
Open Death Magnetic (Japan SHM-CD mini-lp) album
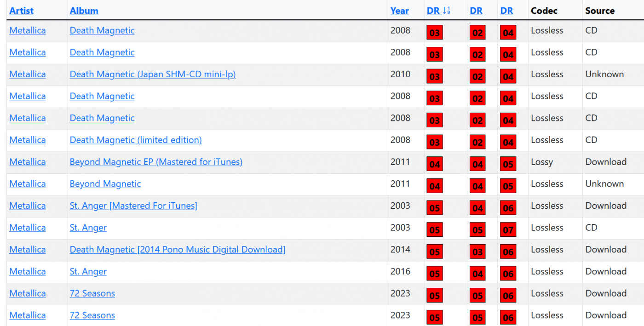point(152,74)
